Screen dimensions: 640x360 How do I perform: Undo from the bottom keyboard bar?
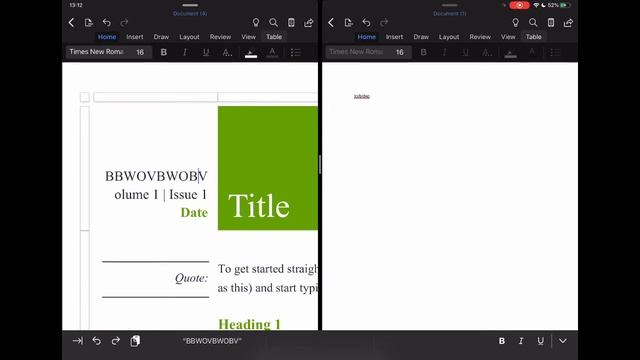click(97, 340)
